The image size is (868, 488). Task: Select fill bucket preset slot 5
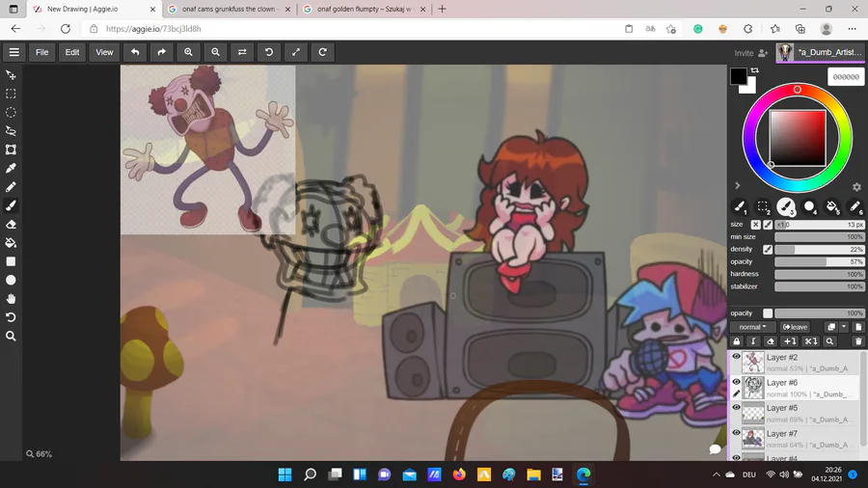pos(832,207)
